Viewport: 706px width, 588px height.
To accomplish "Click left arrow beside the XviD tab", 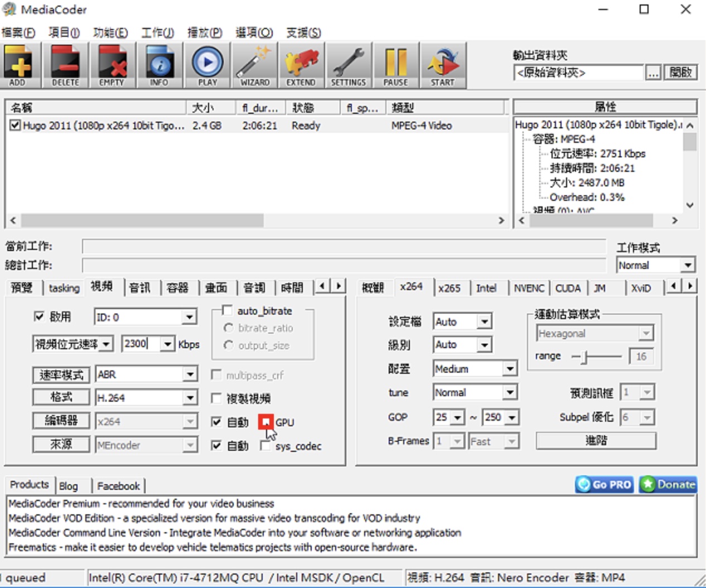I will [x=674, y=286].
